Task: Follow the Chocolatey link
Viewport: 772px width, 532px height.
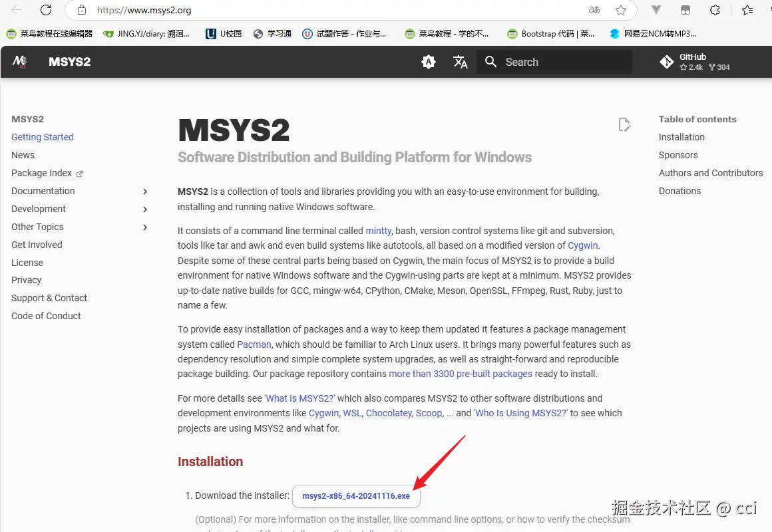Action: coord(389,413)
